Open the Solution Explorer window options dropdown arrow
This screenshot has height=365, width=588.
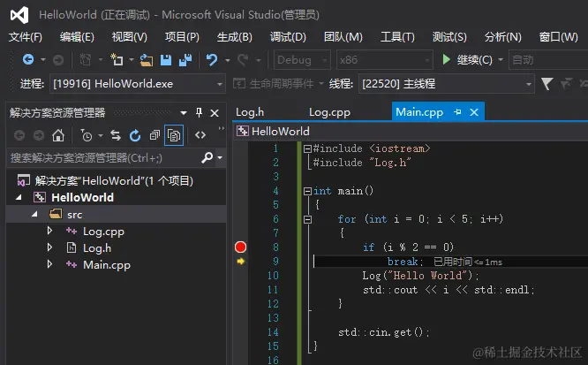pyautogui.click(x=184, y=112)
